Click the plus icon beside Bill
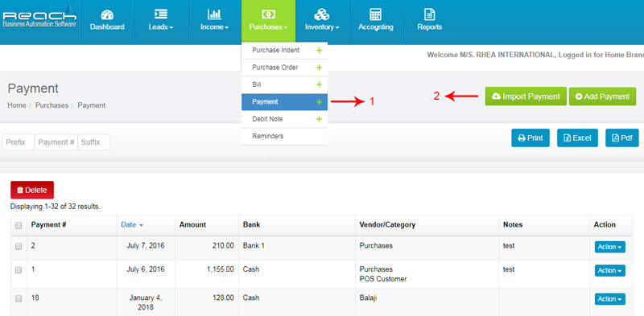Viewport: 644px width, 316px height. pyautogui.click(x=319, y=85)
